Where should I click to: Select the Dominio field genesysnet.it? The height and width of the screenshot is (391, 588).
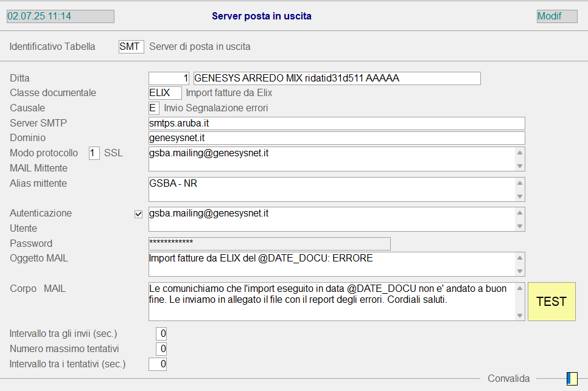point(336,138)
